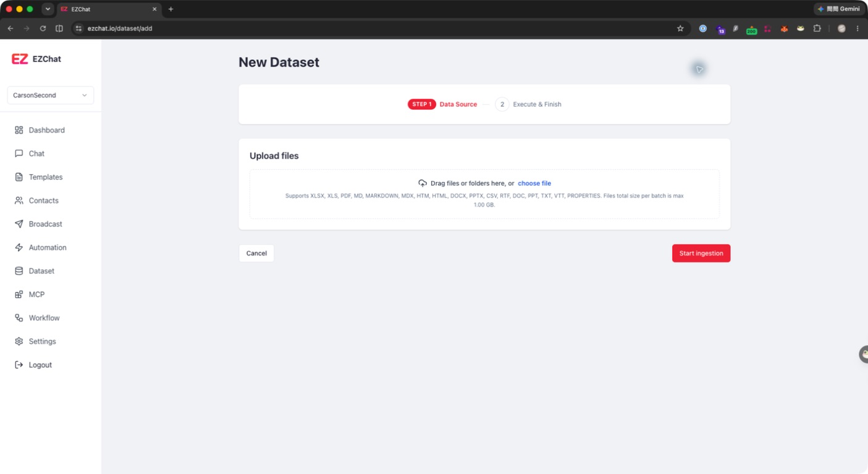Expand the CarsonSecond workspace dropdown
The width and height of the screenshot is (868, 474).
coord(51,95)
